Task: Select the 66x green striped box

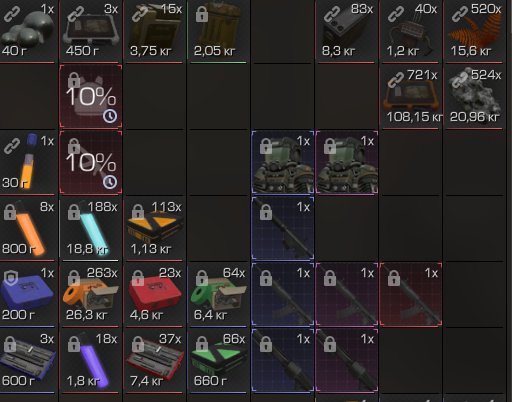Action: pos(218,361)
